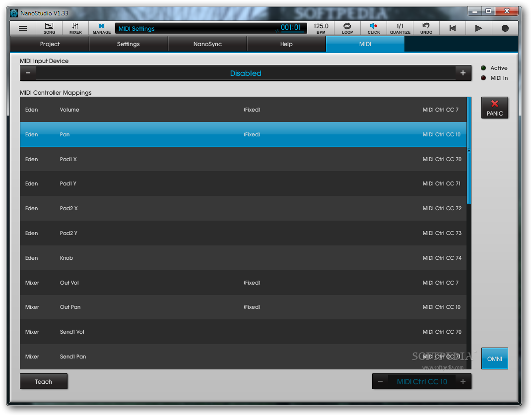This screenshot has width=532, height=416.
Task: Increase the MIDI Ctrl CC number
Action: click(x=463, y=381)
